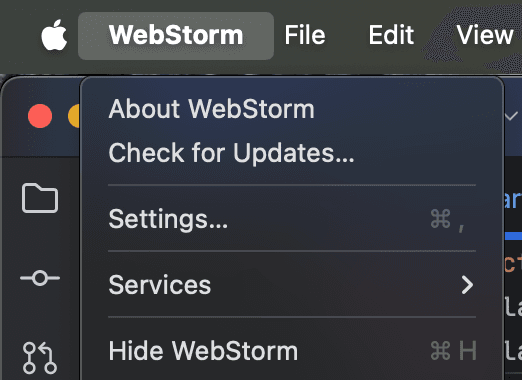Open the File menu

305,35
